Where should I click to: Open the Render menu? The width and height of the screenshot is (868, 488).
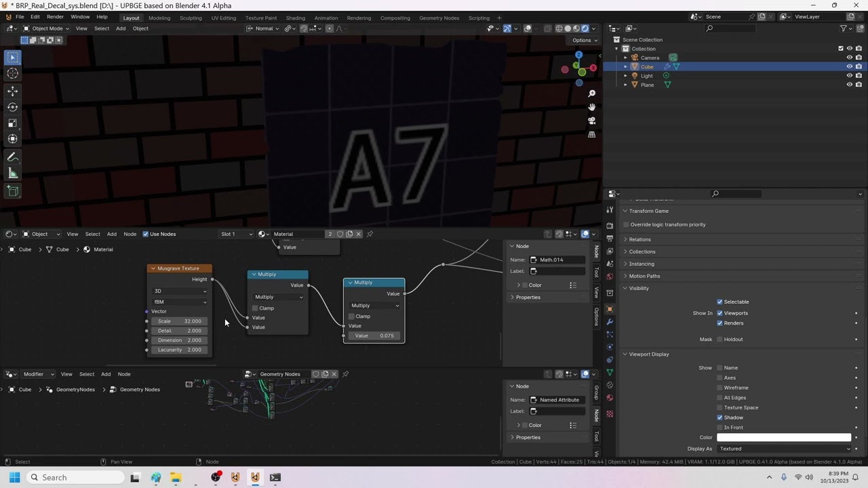[55, 17]
